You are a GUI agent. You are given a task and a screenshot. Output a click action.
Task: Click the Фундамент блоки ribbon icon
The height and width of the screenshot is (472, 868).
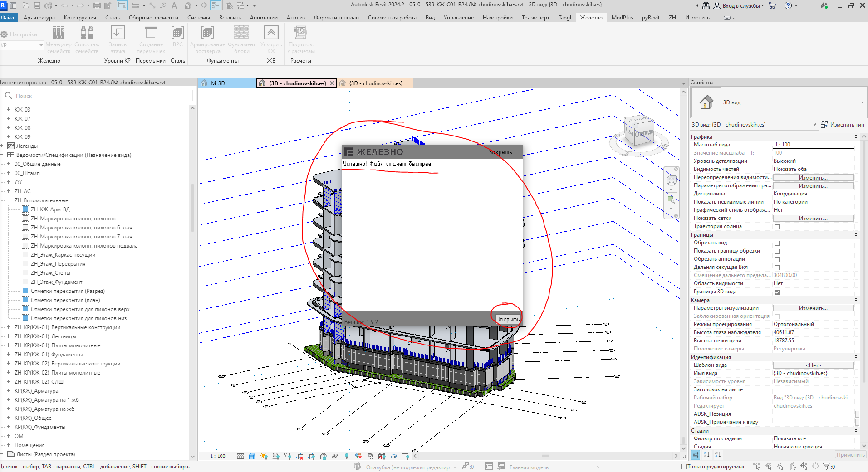point(241,32)
